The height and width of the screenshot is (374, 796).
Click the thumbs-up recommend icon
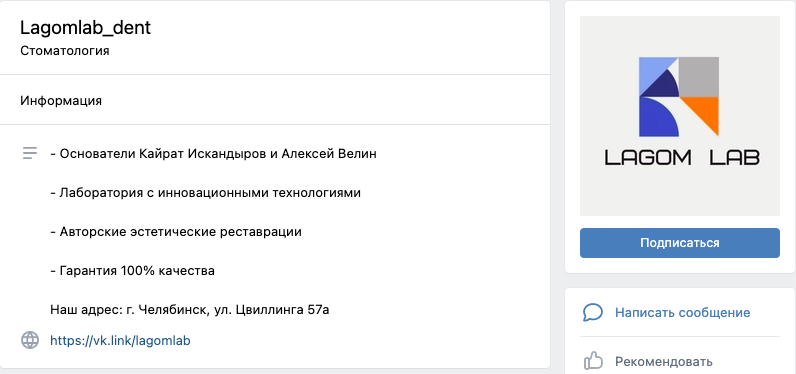tap(593, 362)
